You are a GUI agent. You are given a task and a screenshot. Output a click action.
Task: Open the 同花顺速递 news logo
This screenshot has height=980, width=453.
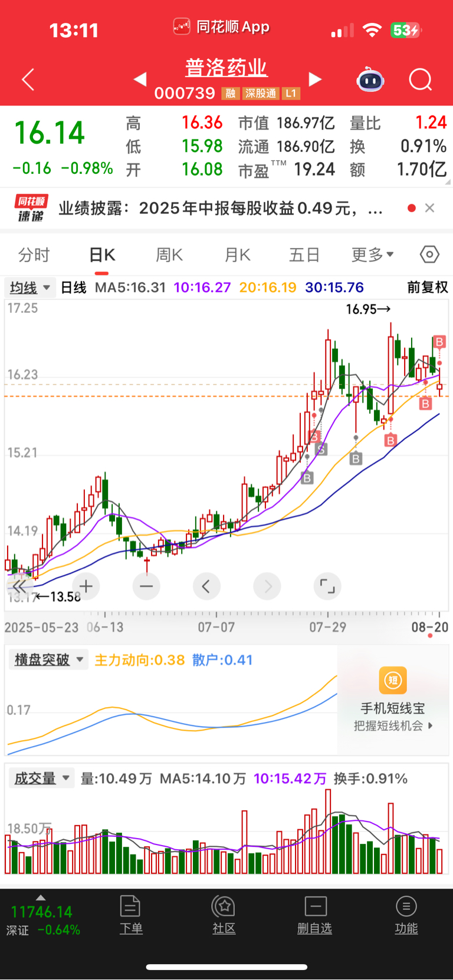click(x=31, y=208)
